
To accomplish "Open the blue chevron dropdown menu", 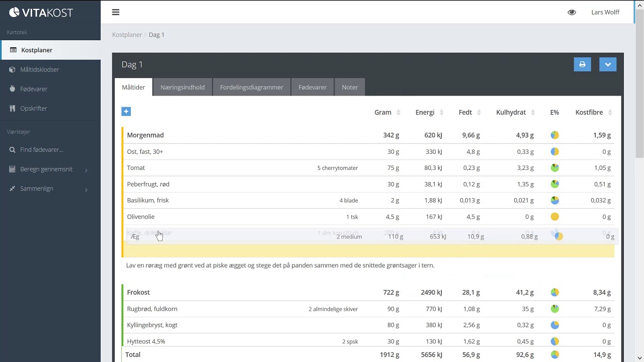I will 608,64.
